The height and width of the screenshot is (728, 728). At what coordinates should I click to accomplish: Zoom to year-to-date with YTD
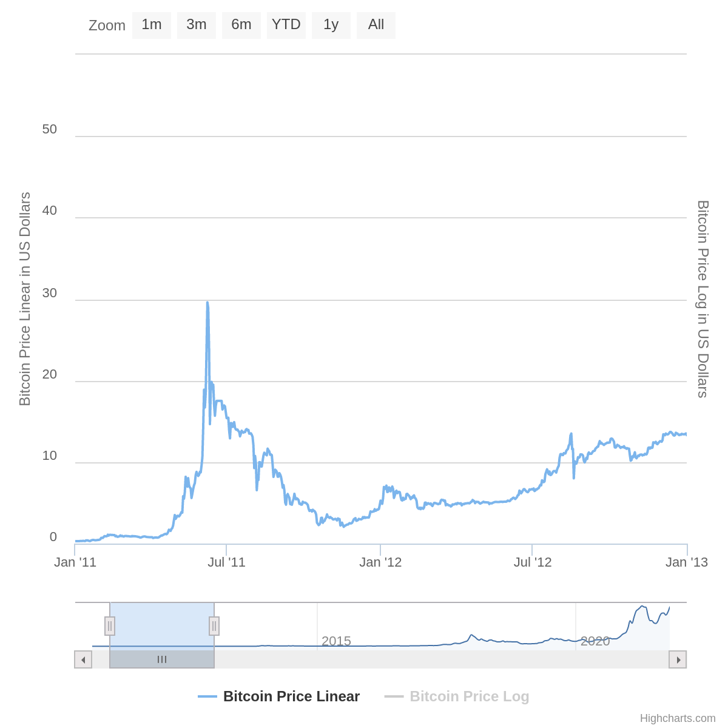coord(286,25)
